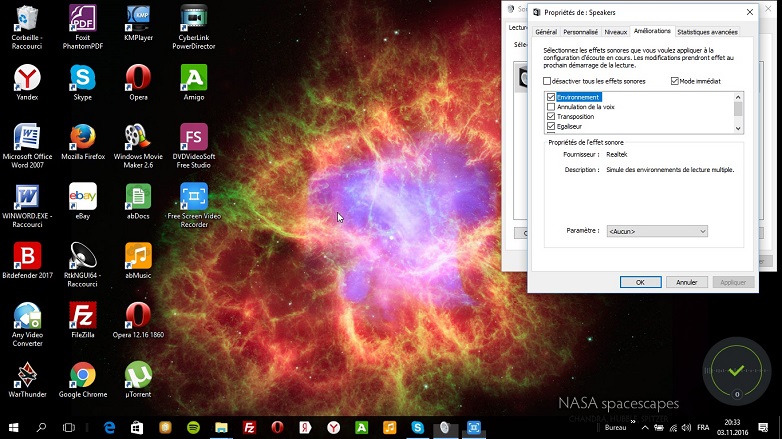Click the Windows Movie Maker 2.6 icon
782x439 pixels.
tap(138, 146)
